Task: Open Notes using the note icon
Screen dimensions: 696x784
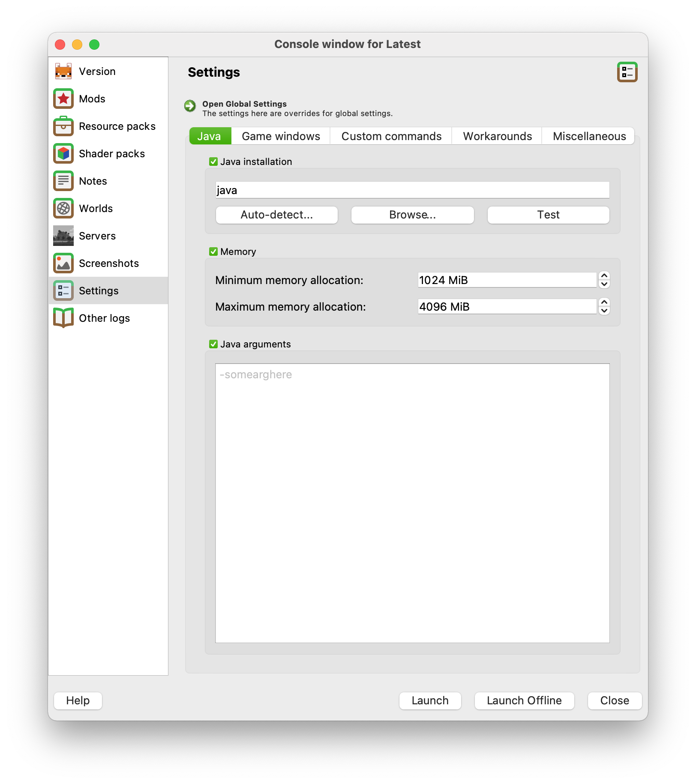Action: pos(63,181)
